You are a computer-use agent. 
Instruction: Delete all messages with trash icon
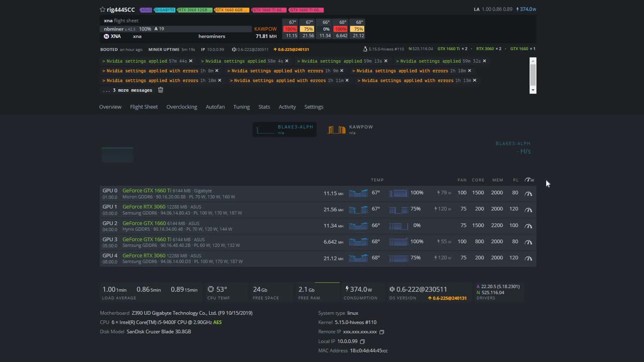160,90
